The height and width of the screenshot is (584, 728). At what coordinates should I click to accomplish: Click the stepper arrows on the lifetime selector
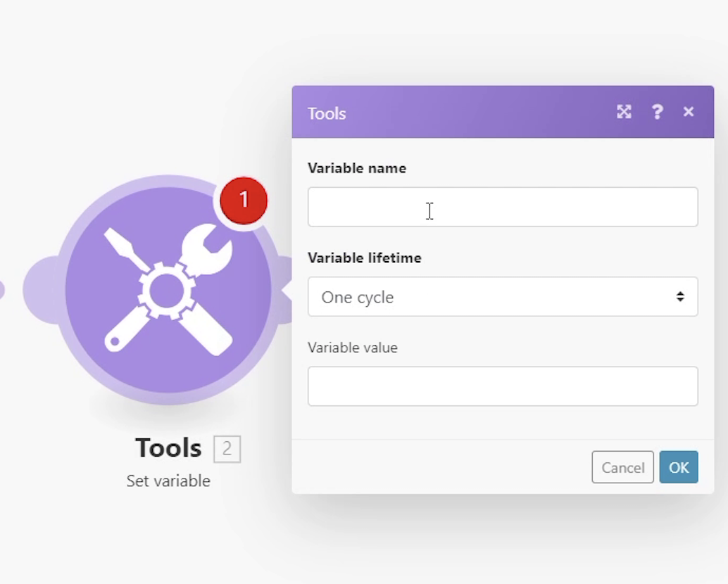pos(680,296)
